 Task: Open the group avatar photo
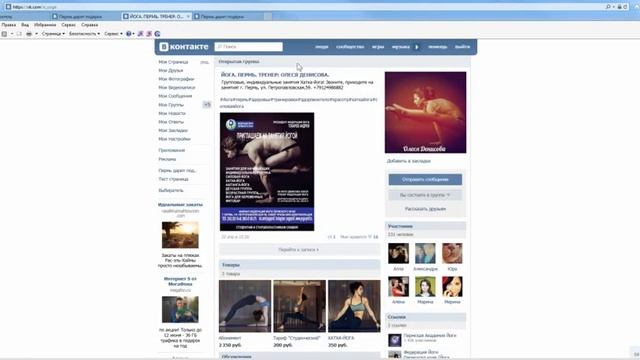coord(425,113)
